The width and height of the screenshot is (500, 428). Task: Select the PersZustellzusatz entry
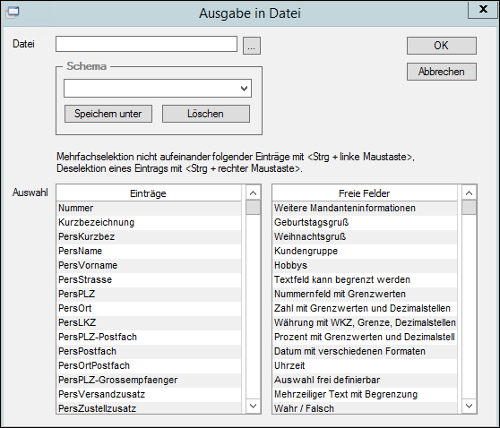[x=149, y=408]
